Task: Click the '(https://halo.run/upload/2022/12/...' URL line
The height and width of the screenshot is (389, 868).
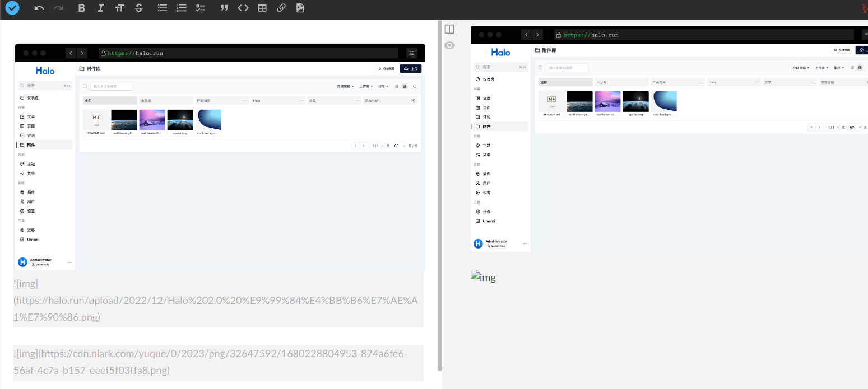Action: coord(216,301)
